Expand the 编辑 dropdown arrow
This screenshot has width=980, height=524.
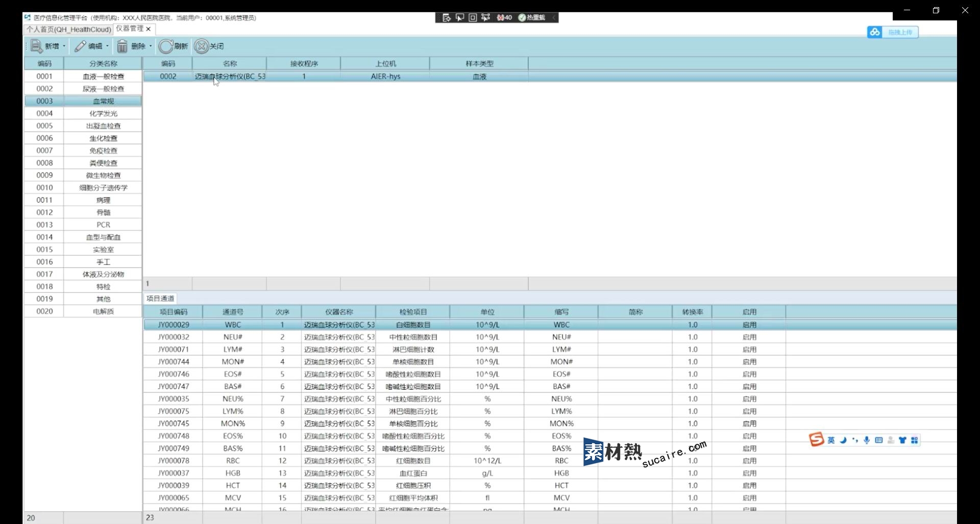pos(107,46)
